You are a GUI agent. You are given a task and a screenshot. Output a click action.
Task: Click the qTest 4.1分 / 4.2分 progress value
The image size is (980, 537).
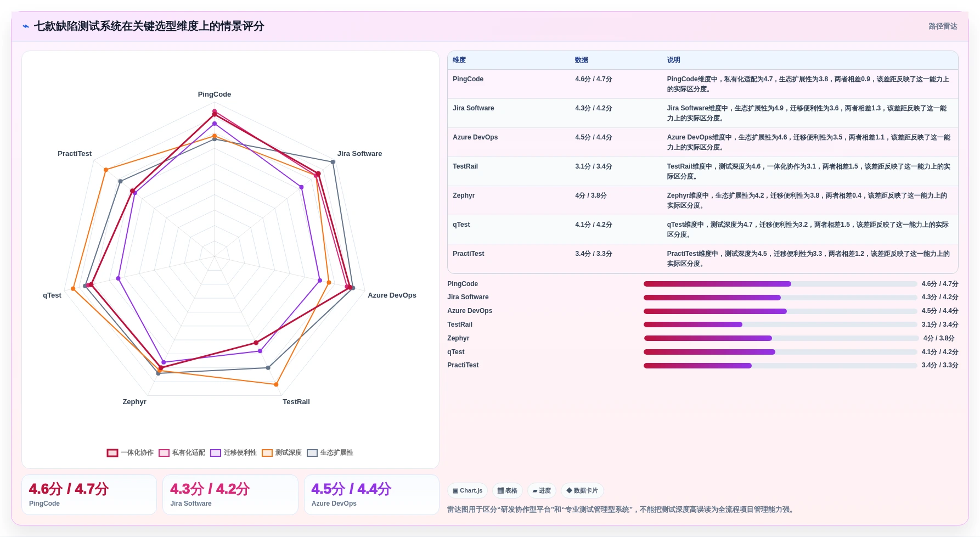pos(940,352)
